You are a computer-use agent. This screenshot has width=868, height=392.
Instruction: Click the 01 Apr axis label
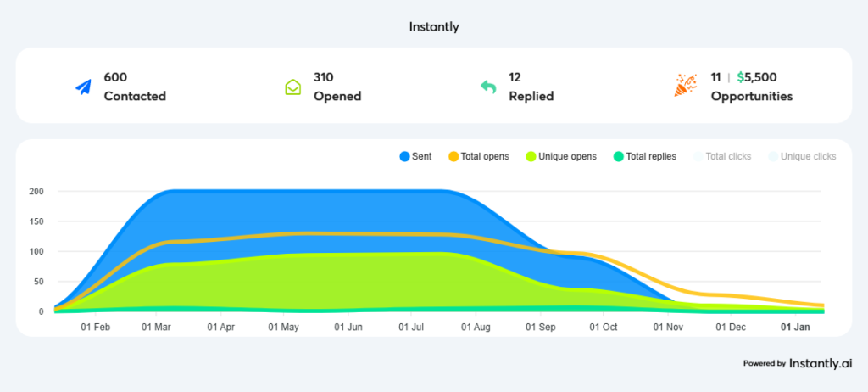pyautogui.click(x=221, y=328)
